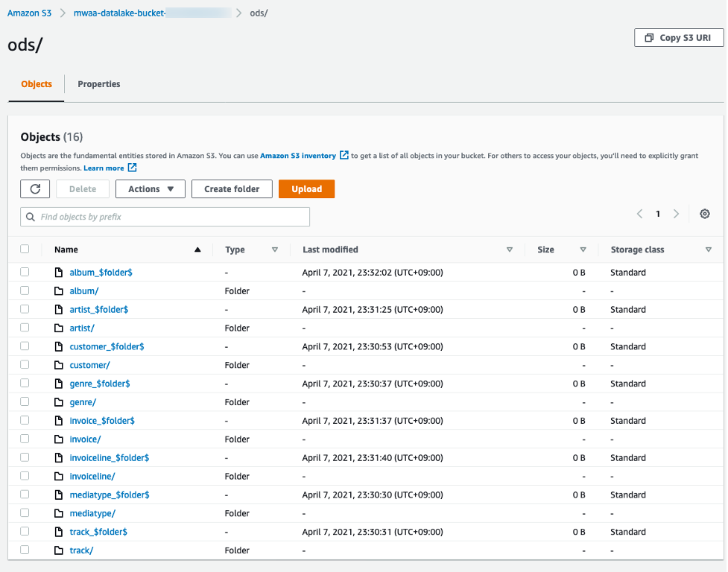The image size is (728, 572).
Task: Select checkbox for artist/ folder
Action: [x=25, y=328]
